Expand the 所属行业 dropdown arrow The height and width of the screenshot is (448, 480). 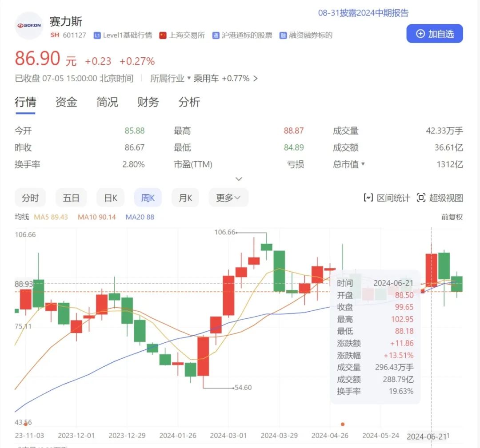(189, 78)
